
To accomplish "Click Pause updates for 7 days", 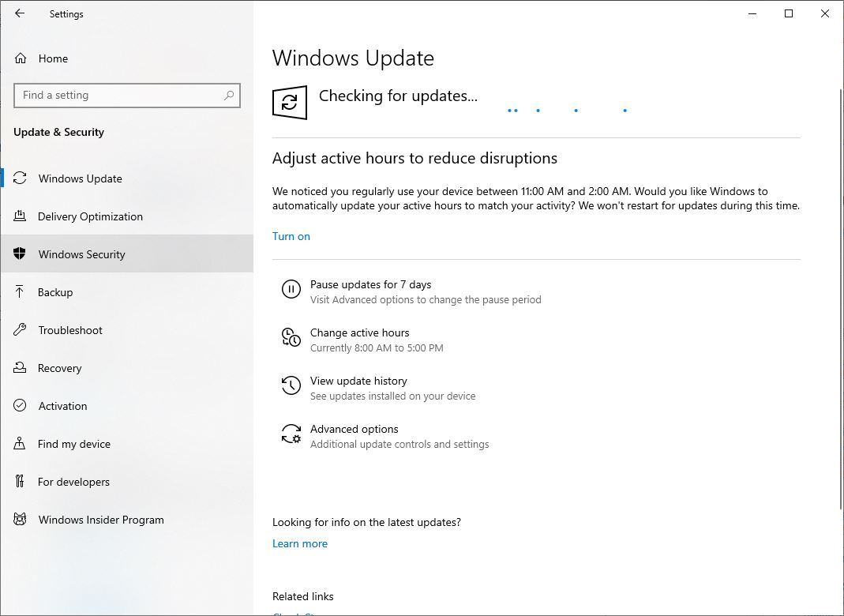I will point(370,284).
